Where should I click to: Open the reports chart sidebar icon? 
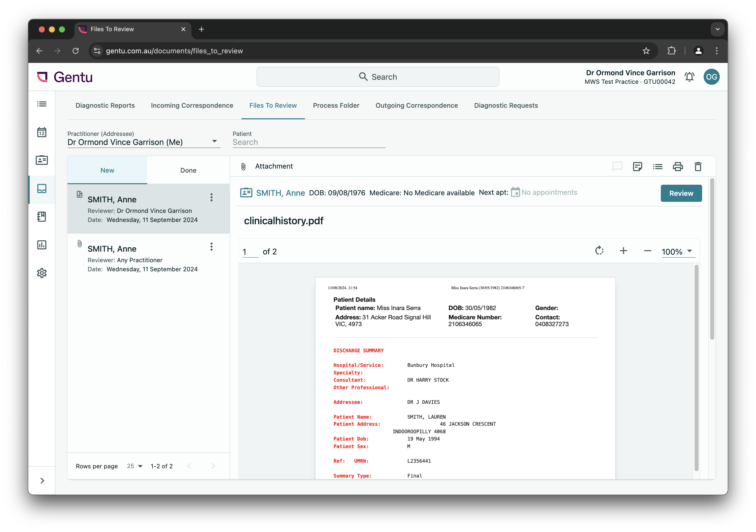[x=42, y=245]
